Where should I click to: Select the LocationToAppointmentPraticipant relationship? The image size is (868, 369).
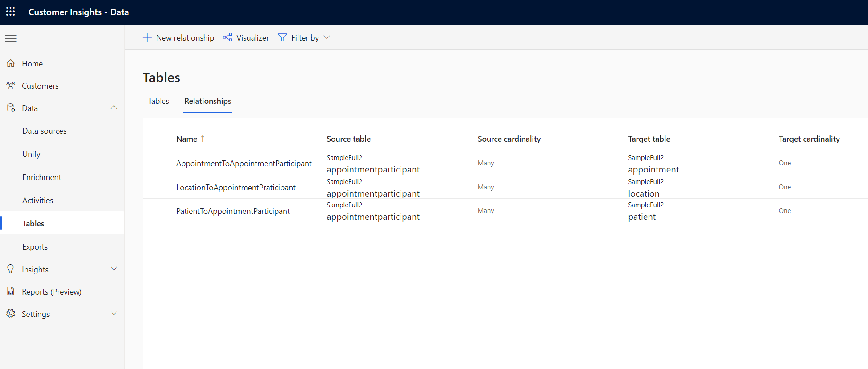(236, 188)
